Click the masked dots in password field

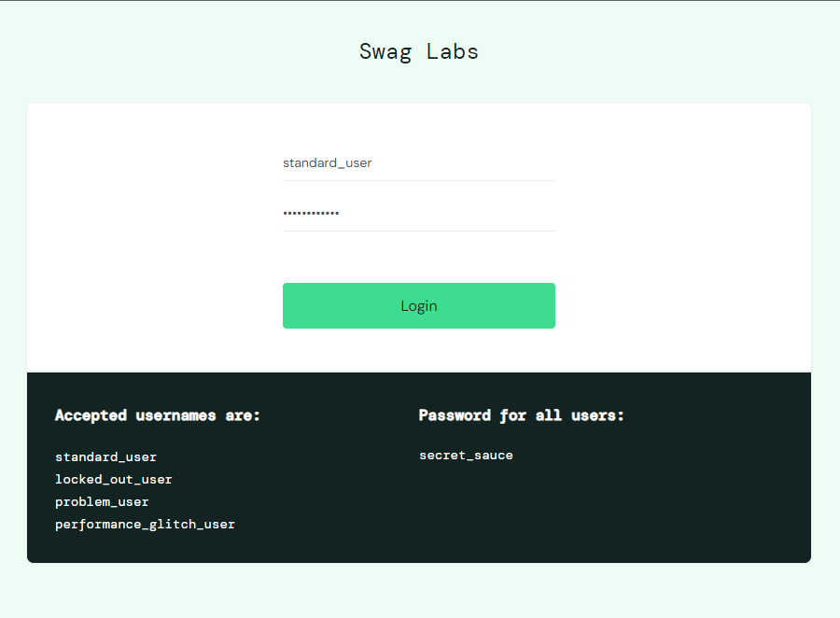pyautogui.click(x=311, y=214)
